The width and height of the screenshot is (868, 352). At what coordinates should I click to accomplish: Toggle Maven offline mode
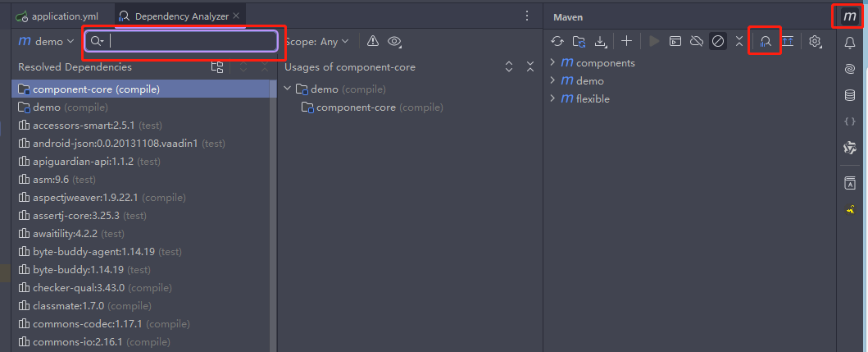tap(697, 41)
